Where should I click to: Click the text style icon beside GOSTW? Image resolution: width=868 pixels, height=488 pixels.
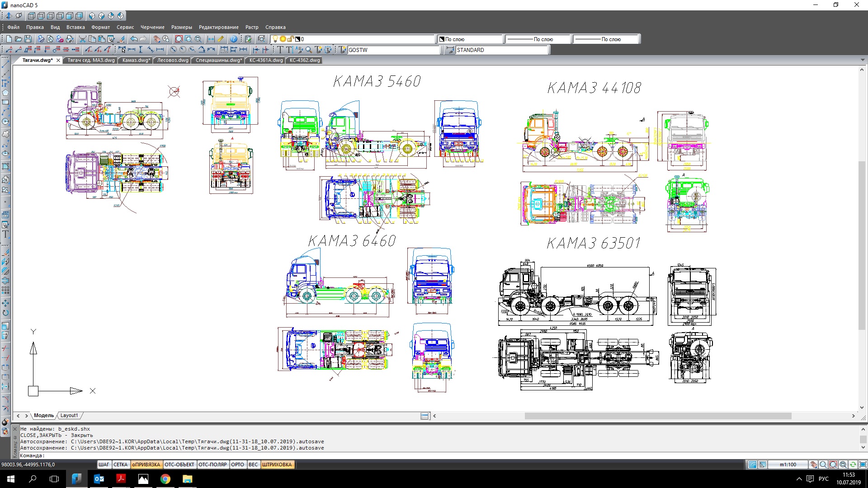tap(342, 50)
